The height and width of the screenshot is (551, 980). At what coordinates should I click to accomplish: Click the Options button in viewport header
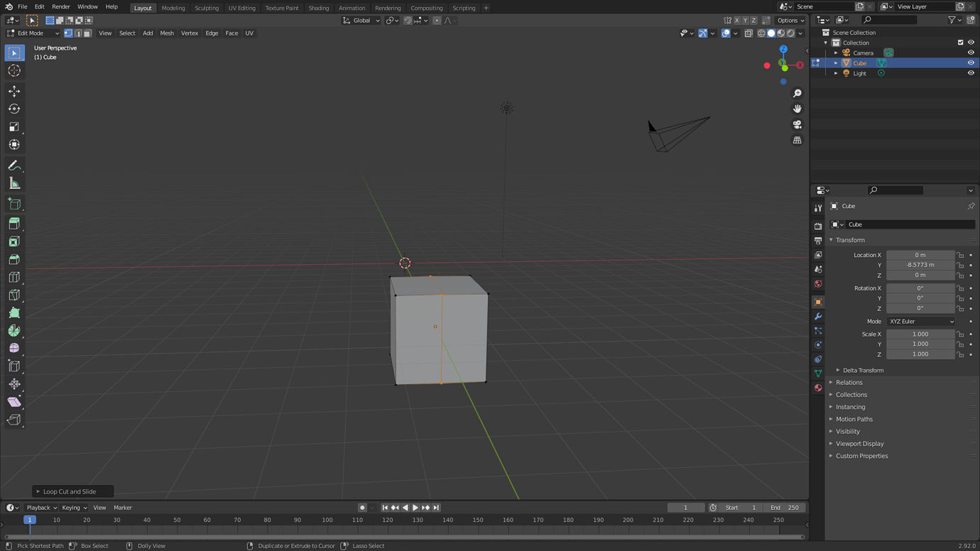tap(790, 21)
